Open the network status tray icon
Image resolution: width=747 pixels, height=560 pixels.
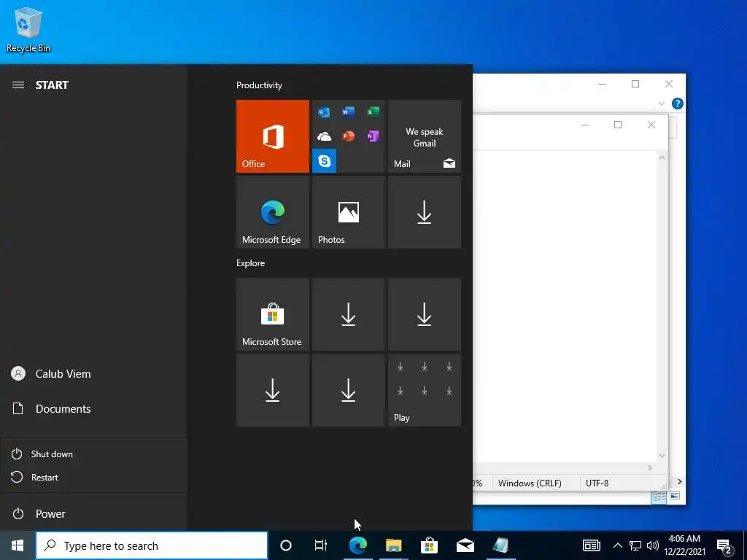pos(635,545)
